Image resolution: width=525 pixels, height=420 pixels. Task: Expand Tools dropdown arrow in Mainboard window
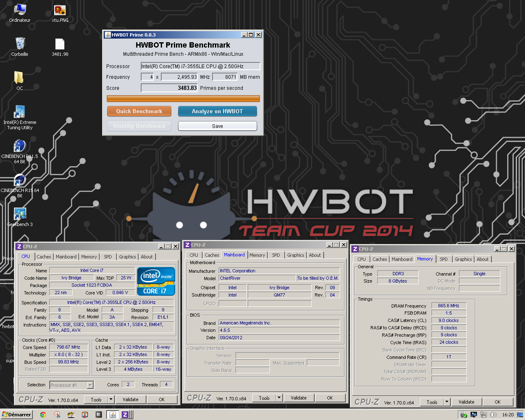pyautogui.click(x=279, y=398)
